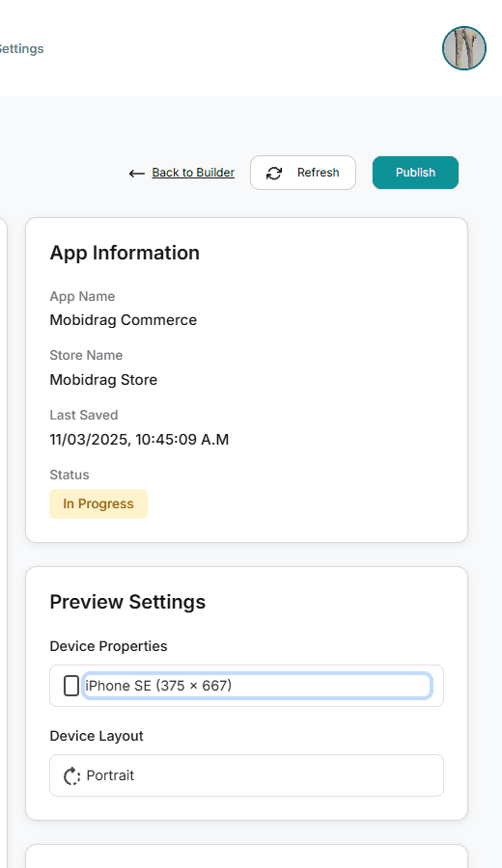Screen dimensions: 502x868
Task: Click the Device Layout label
Action: point(97,736)
